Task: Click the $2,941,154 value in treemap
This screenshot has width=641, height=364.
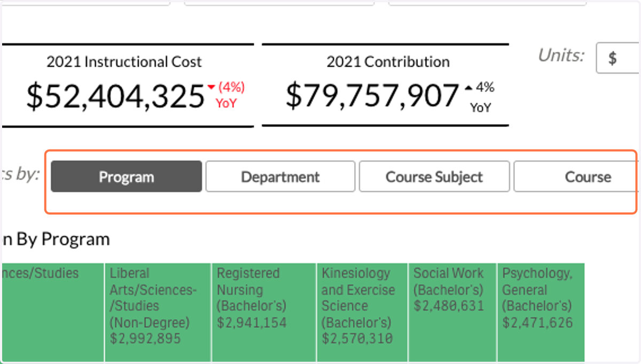Action: [x=252, y=322]
